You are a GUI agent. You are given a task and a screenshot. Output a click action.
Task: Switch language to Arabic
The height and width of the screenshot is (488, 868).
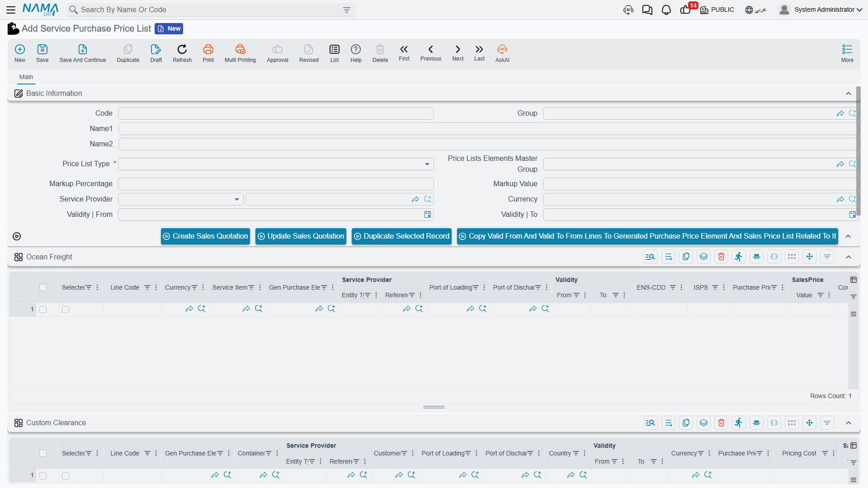tap(756, 9)
